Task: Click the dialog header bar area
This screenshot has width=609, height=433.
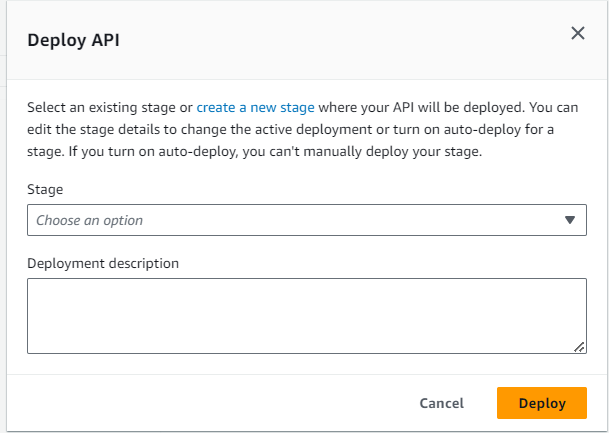Action: pos(300,40)
